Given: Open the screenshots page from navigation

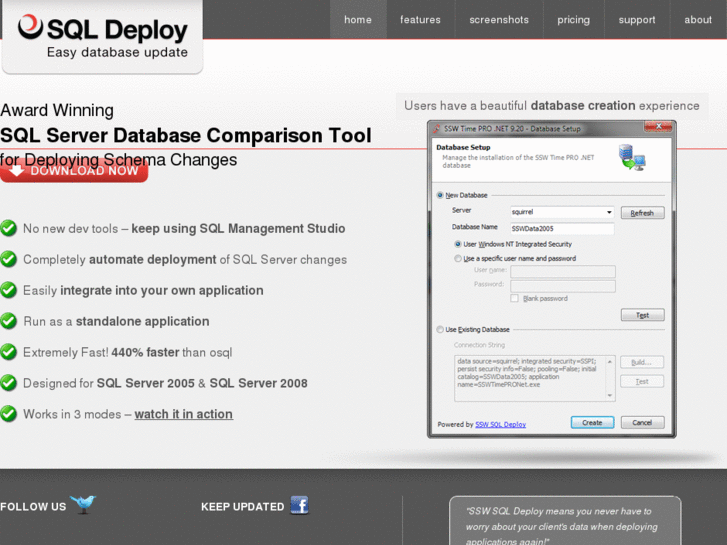Looking at the screenshot, I should pos(499,20).
